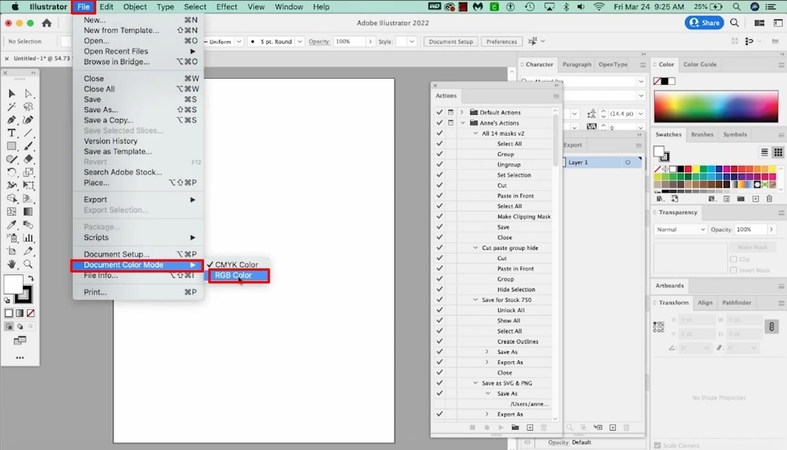Viewport: 787px width, 450px height.
Task: Pick the Column Graph tool
Action: pyautogui.click(x=28, y=238)
